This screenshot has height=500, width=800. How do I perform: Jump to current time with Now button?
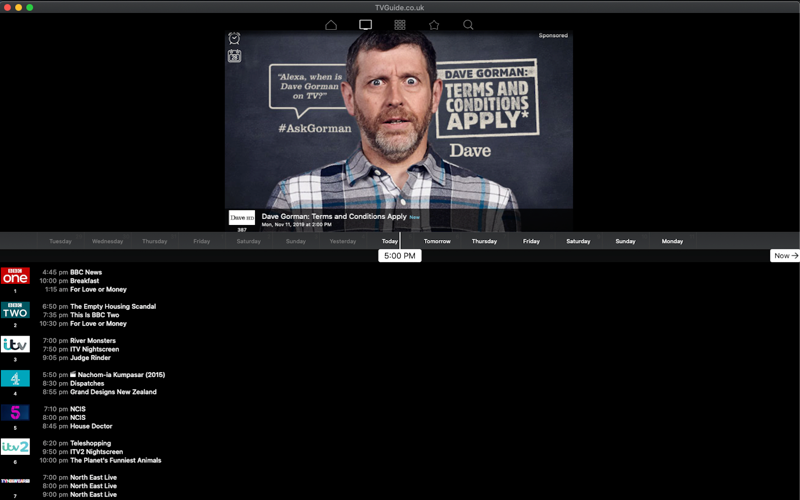[x=785, y=256]
